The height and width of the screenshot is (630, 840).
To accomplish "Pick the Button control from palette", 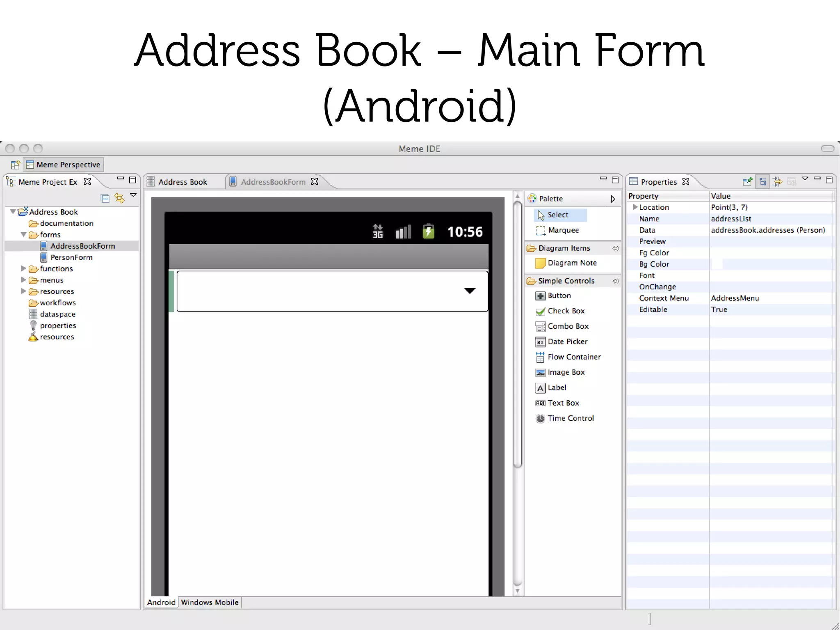I will coord(553,296).
